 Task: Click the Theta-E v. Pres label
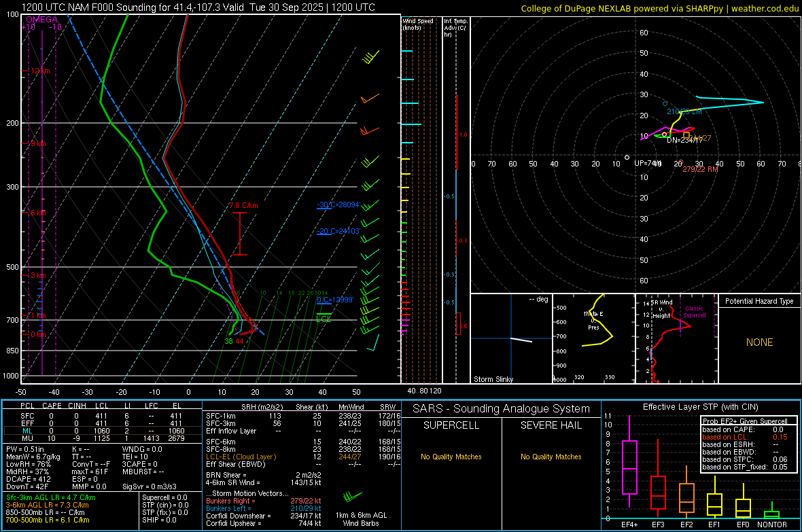click(593, 321)
